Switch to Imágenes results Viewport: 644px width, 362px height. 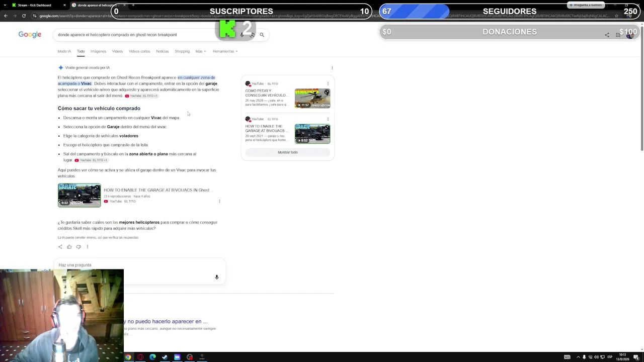click(x=98, y=51)
